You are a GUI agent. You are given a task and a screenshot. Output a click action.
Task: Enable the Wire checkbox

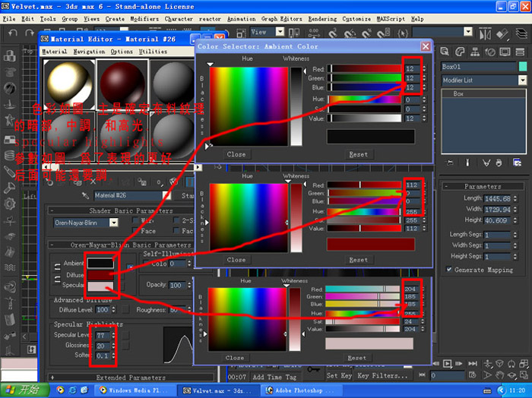136,220
